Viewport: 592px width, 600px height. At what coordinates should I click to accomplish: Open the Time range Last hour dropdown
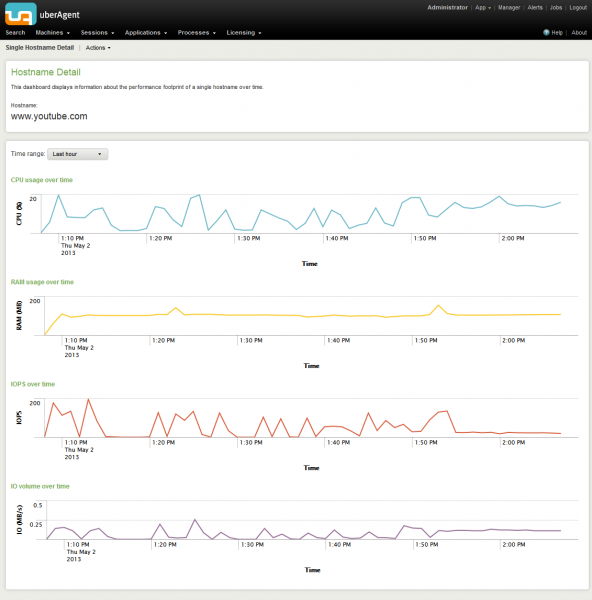coord(77,154)
